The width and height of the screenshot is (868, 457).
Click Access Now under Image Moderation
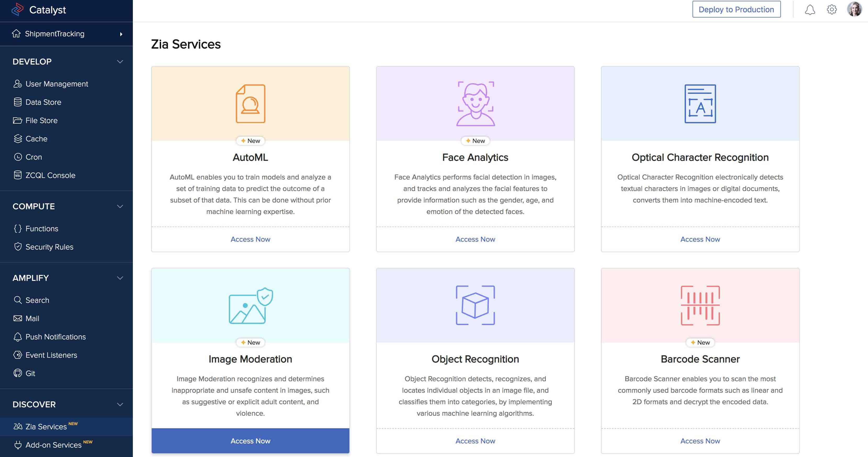(250, 441)
